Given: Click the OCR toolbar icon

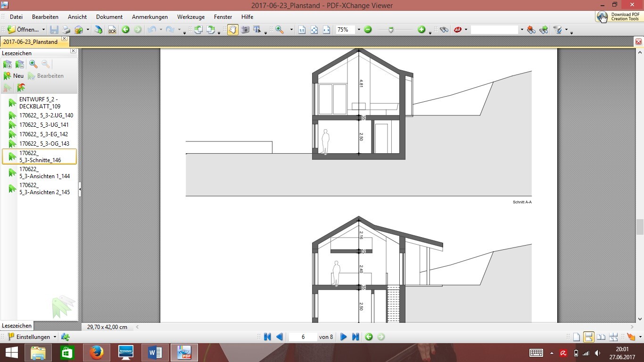Looking at the screenshot, I should click(x=112, y=30).
